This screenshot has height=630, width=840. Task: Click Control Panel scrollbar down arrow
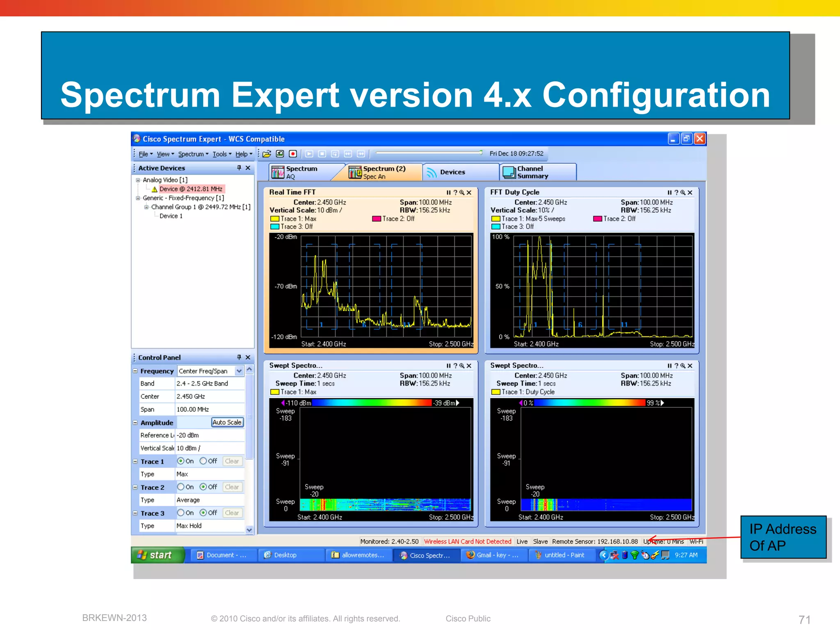249,530
